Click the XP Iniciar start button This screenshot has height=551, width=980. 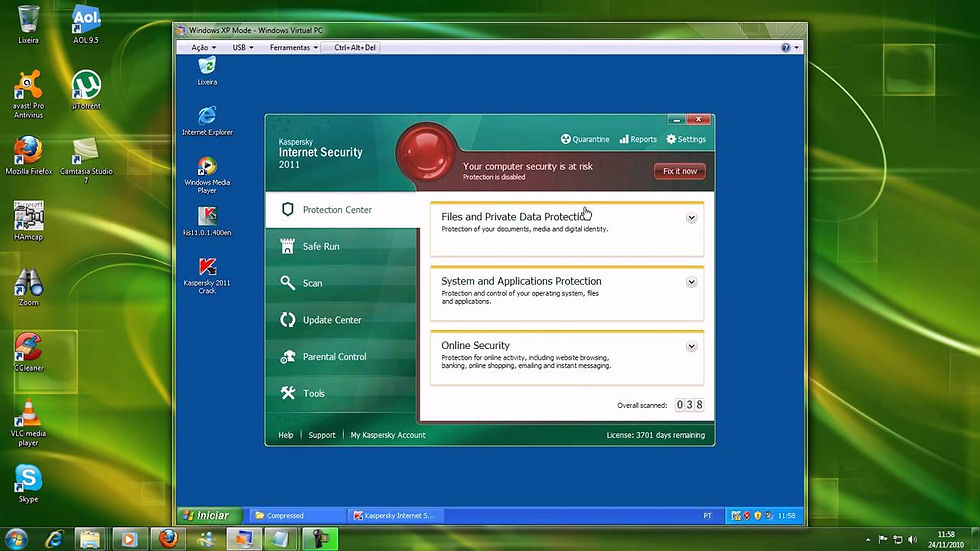[x=208, y=515]
